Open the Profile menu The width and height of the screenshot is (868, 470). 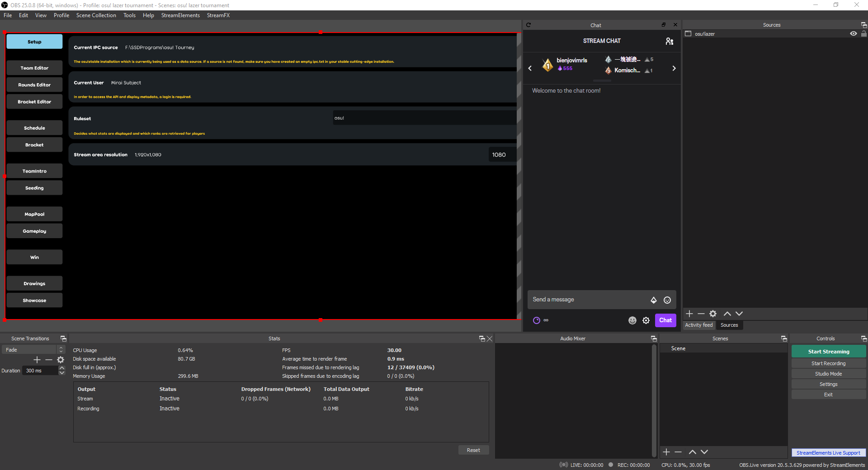(x=61, y=15)
